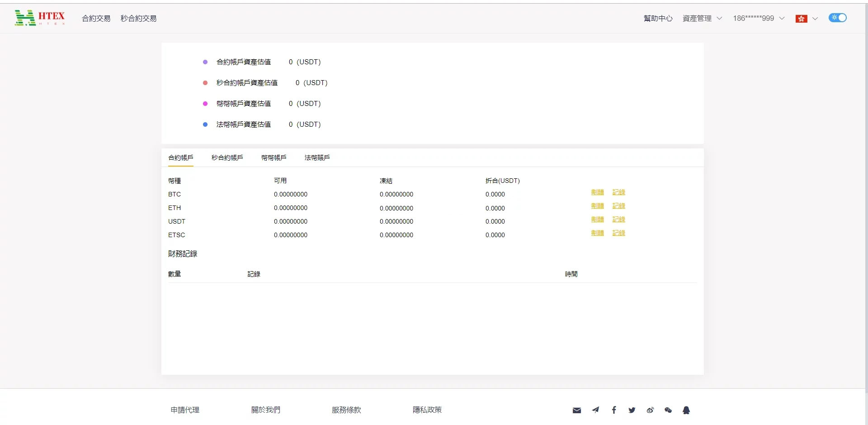Image resolution: width=868 pixels, height=425 pixels.
Task: Open the QQ penguin icon
Action: [x=686, y=410]
